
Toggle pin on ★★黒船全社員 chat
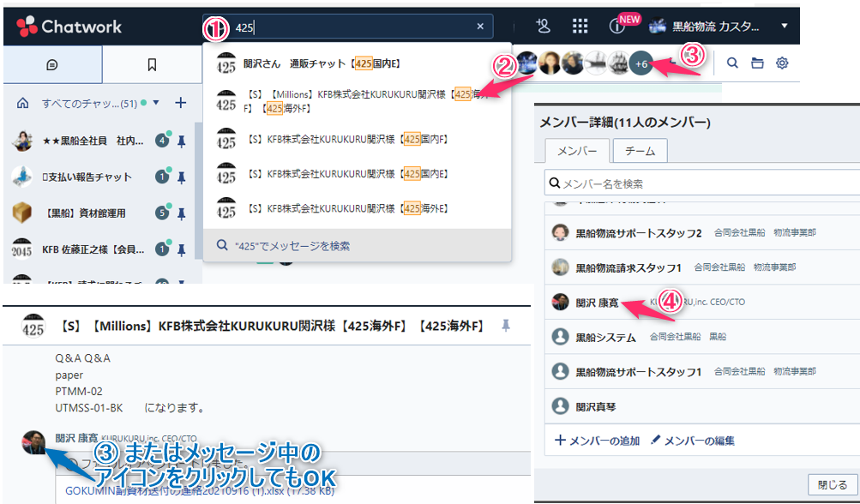click(182, 141)
